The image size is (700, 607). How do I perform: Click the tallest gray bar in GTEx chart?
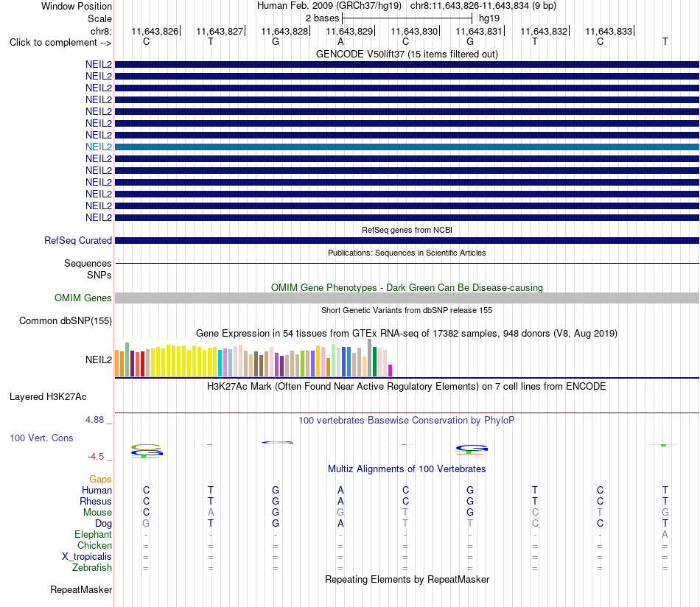(369, 357)
